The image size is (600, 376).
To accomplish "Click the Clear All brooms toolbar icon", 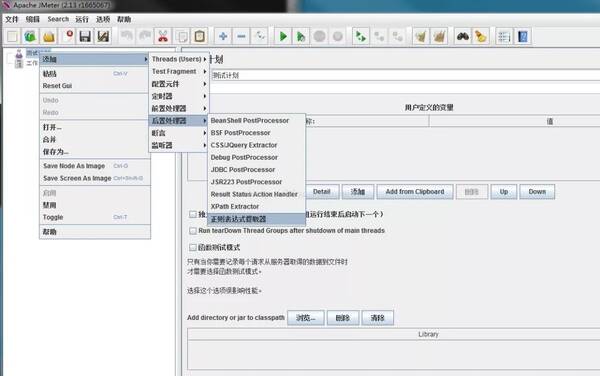I will (439, 36).
